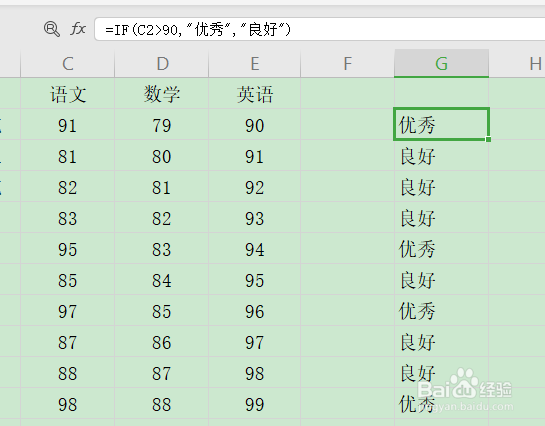This screenshot has height=426, width=545.
Task: Select the 数学 cell with value 80
Action: coord(162,155)
